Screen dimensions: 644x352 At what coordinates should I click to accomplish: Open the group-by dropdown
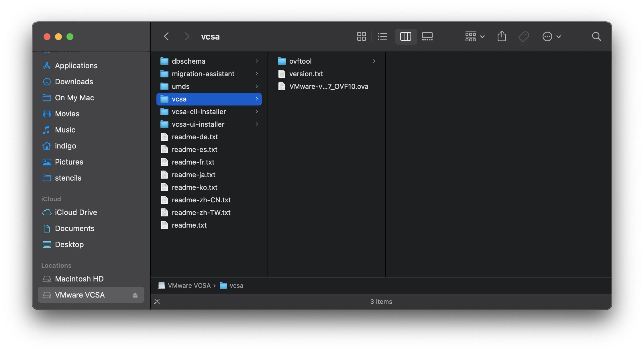(x=475, y=36)
